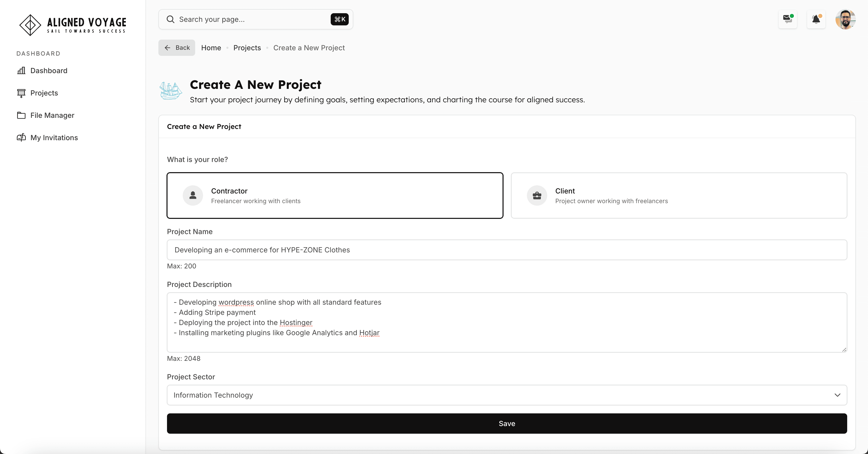
Task: Click the Project Description resize handle
Action: coord(844,350)
